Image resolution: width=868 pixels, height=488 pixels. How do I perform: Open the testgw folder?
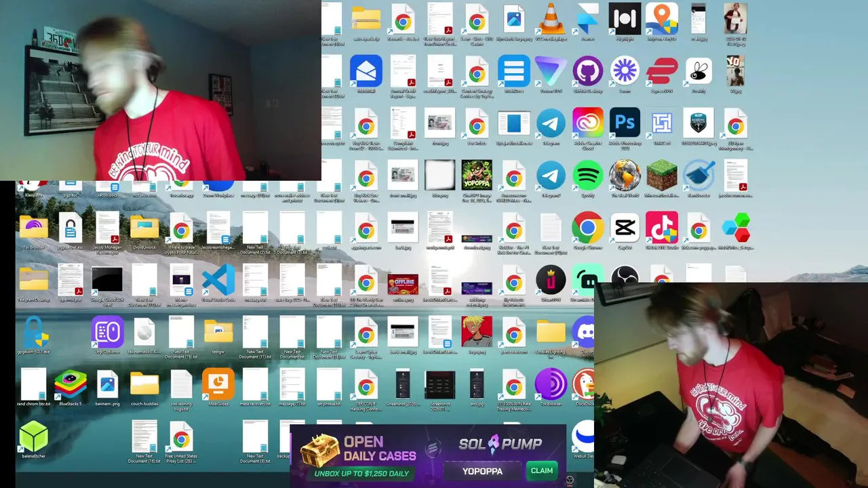218,333
